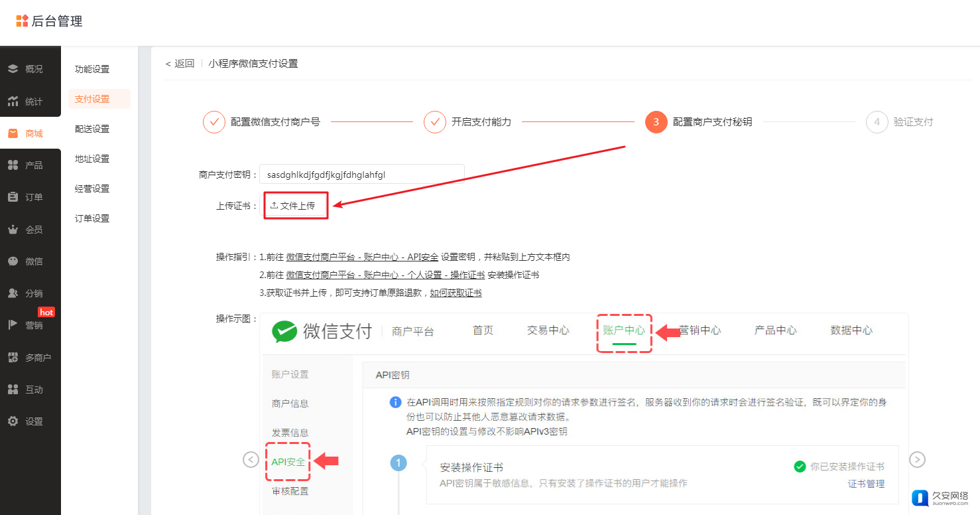Open 多商户 multi-merchant in sidebar
This screenshot has width=980, height=515.
[x=31, y=358]
